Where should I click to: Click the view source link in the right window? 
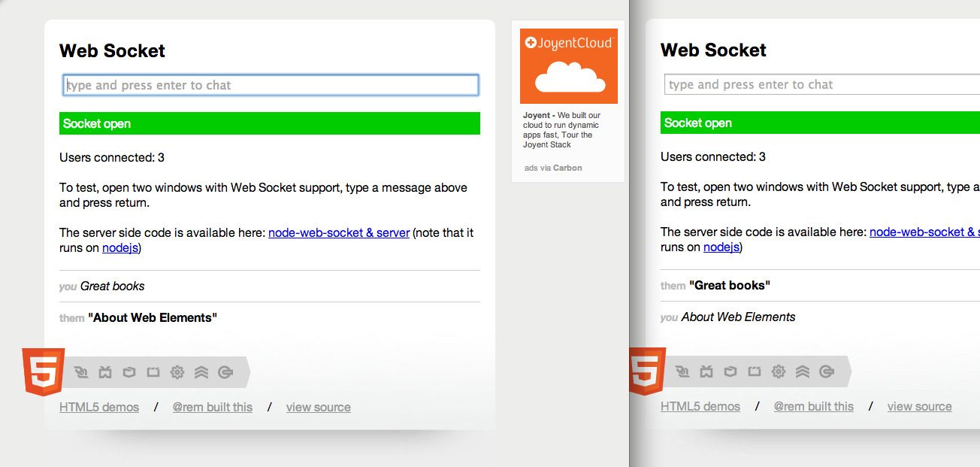point(919,406)
